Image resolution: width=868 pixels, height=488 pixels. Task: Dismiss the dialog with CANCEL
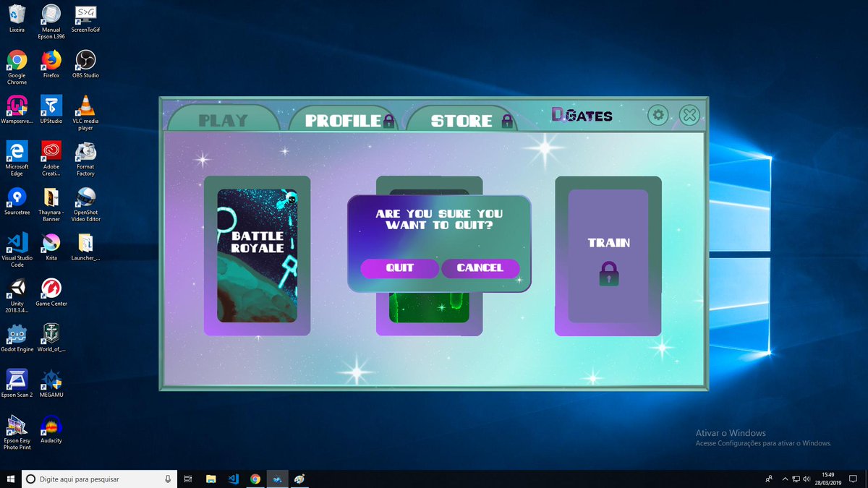point(480,268)
